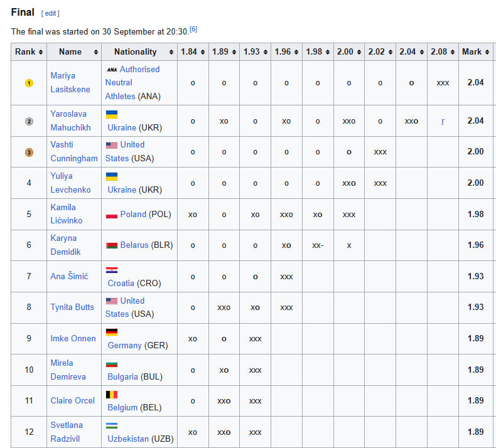This screenshot has width=496, height=448.
Task: Click the 'r' note link in 2.08 column
Action: (443, 121)
